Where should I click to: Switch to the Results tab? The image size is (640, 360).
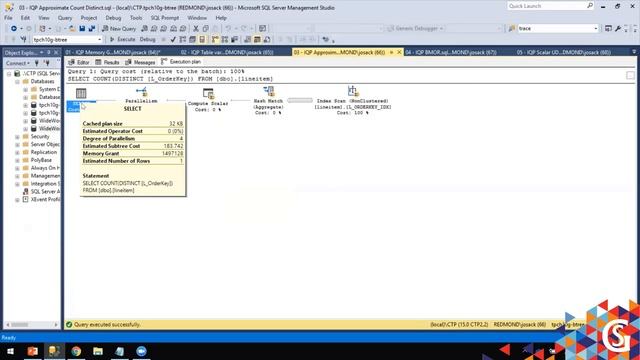(107, 62)
